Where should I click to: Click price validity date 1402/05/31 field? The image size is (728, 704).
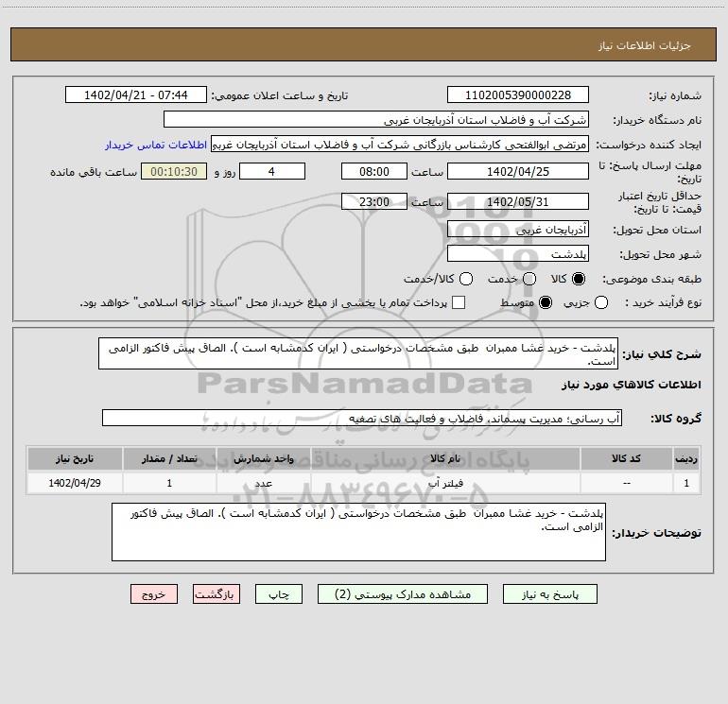pos(518,201)
